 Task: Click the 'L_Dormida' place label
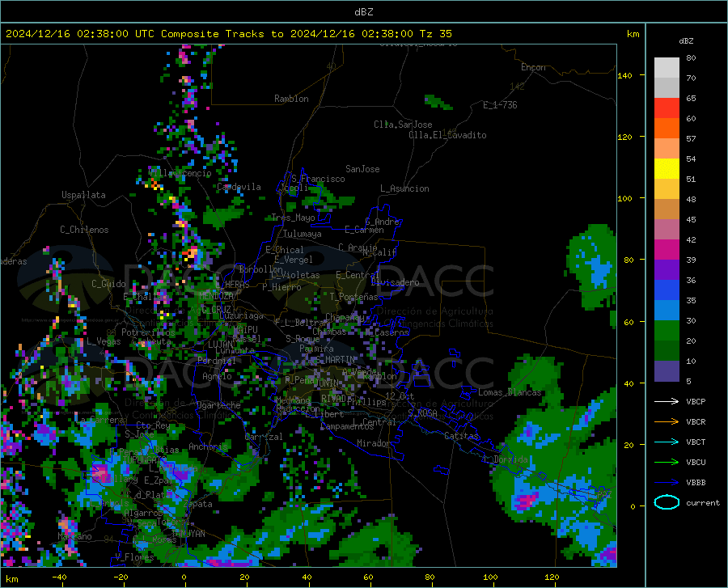click(x=505, y=459)
